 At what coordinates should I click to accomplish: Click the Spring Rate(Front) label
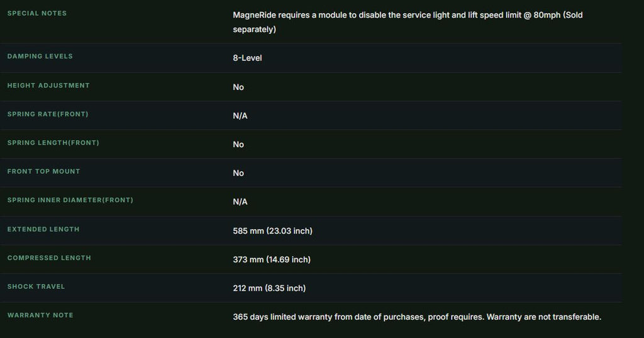coord(48,114)
